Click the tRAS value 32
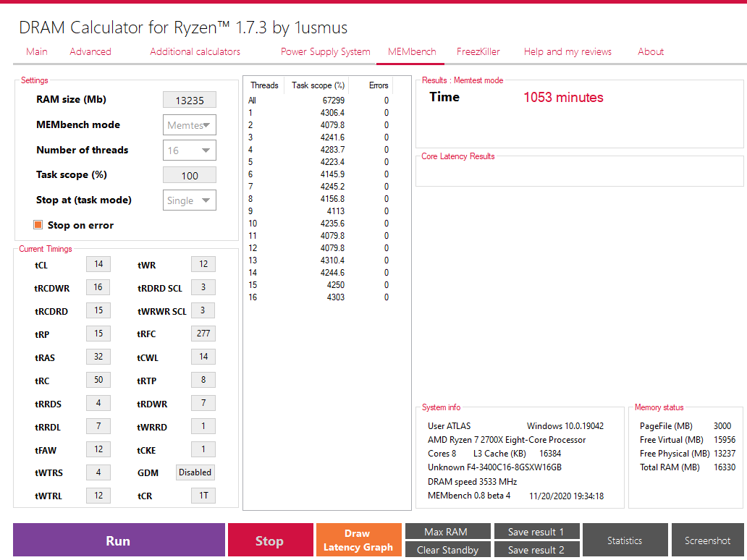The image size is (747, 560). coord(98,357)
